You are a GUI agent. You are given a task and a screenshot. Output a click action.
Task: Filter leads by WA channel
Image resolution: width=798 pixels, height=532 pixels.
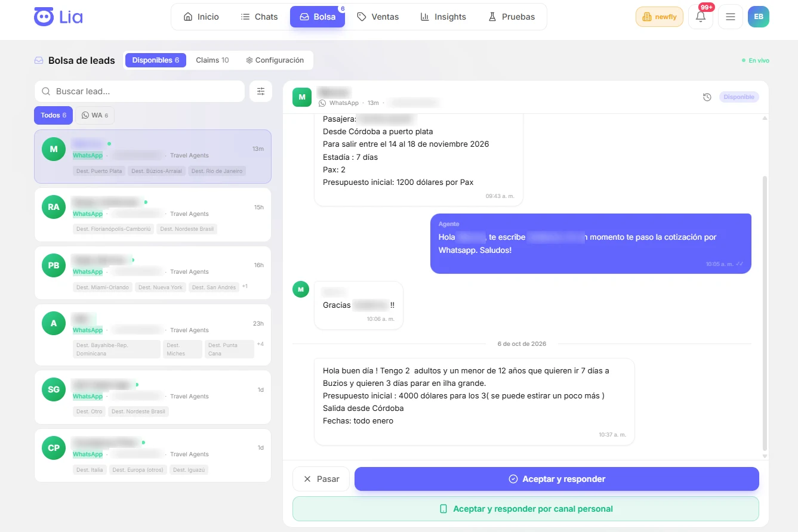(x=95, y=115)
